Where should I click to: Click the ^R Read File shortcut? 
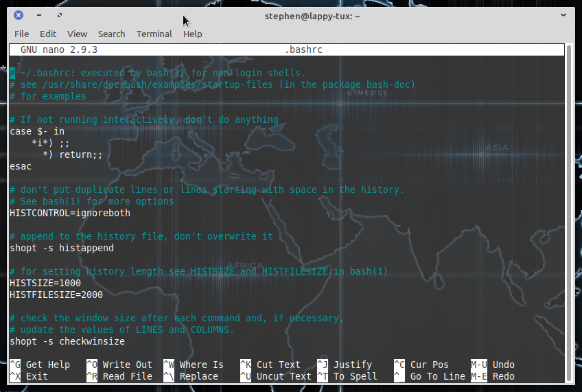pyautogui.click(x=119, y=376)
